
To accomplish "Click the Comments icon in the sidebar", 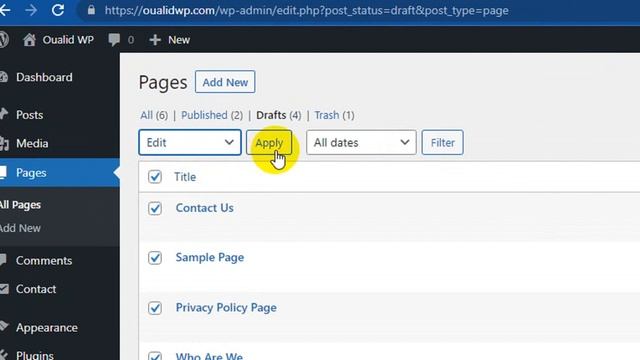I will click(3, 260).
